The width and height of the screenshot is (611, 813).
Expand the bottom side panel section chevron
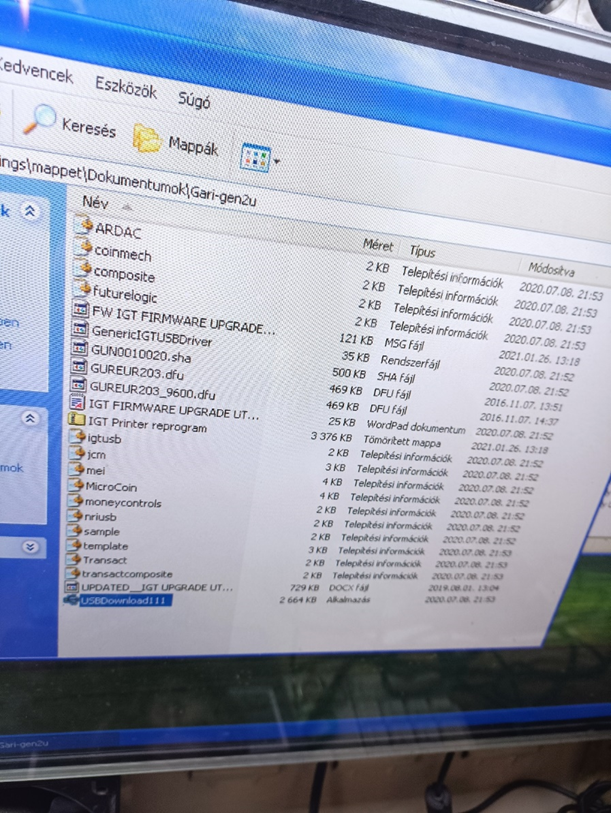click(30, 546)
